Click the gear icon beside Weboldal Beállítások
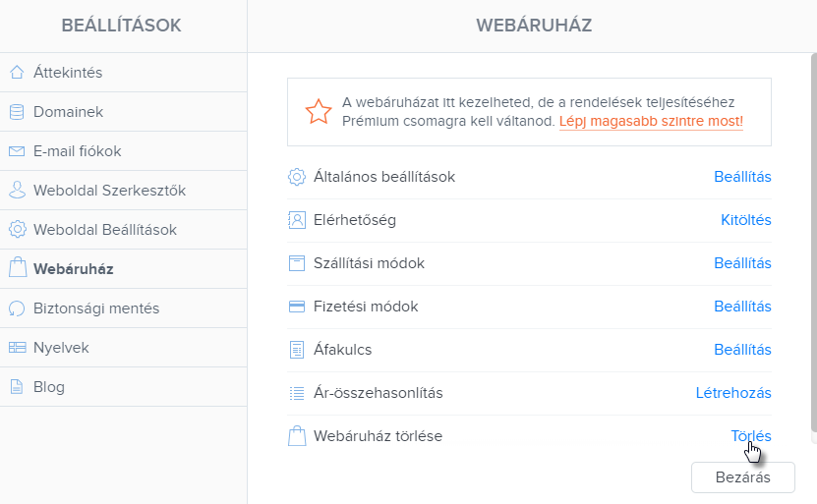817x504 pixels. 17,229
